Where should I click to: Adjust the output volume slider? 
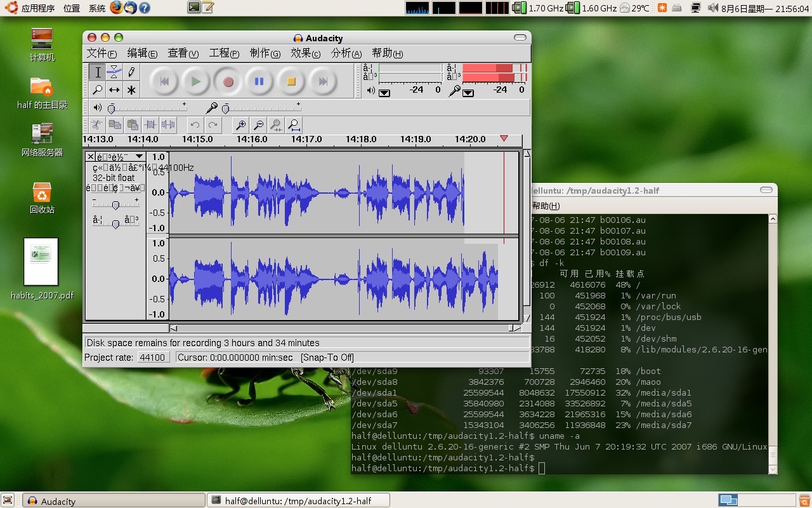click(147, 109)
